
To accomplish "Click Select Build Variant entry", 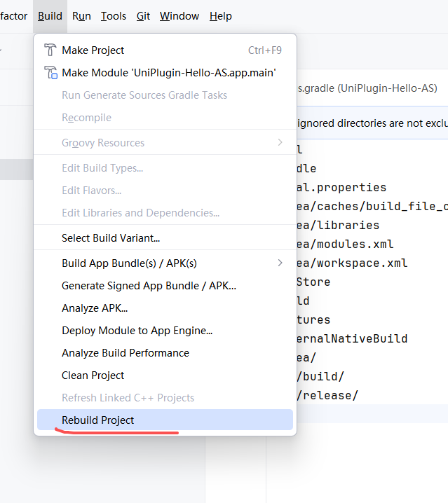I will tap(111, 238).
